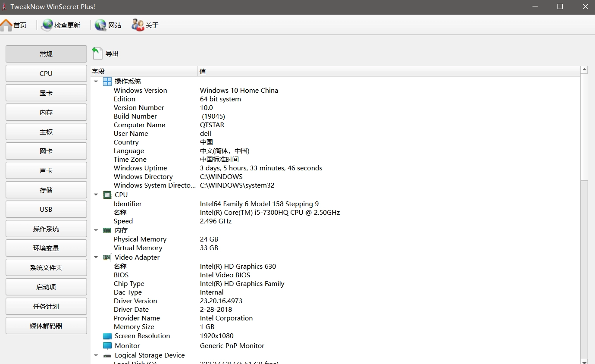This screenshot has width=595, height=364.
Task: Open the 系统文件夹 section
Action: (46, 267)
